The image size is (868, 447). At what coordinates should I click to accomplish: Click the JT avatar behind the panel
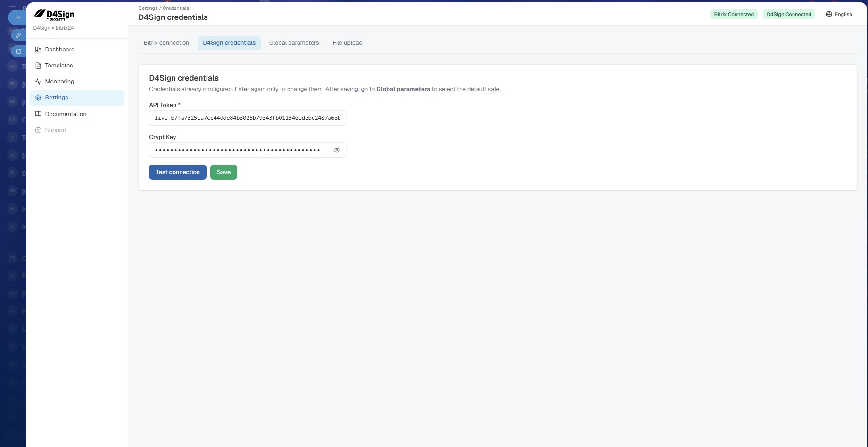tap(13, 155)
